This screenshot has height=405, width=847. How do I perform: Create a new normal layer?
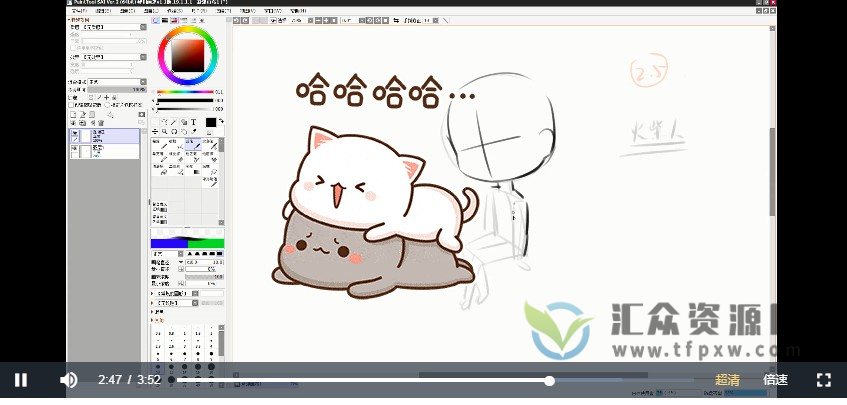[73, 114]
